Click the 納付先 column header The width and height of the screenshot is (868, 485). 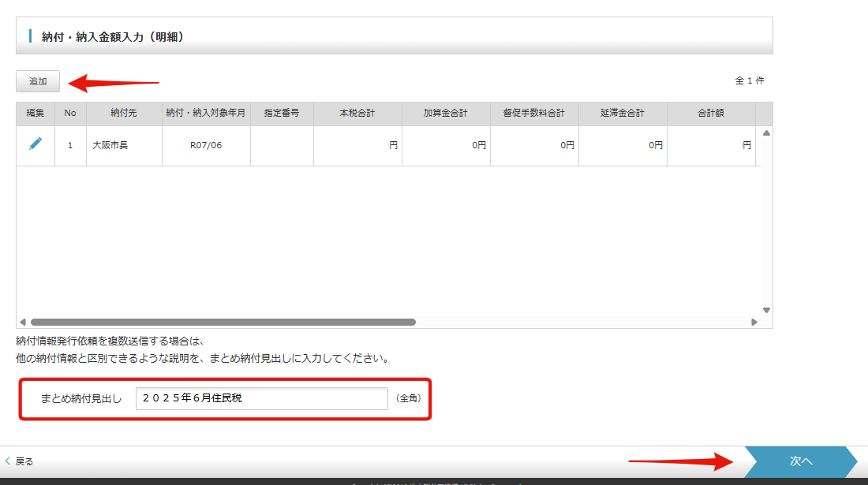[x=124, y=113]
